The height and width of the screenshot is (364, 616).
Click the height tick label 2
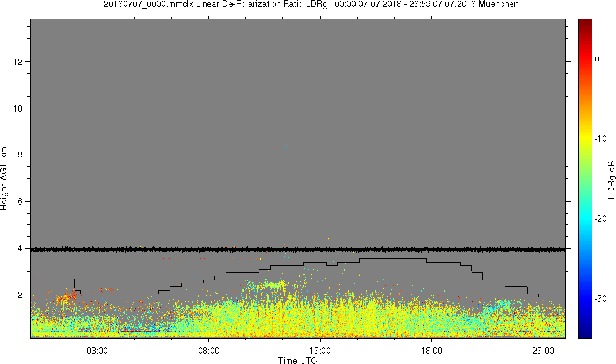click(20, 295)
